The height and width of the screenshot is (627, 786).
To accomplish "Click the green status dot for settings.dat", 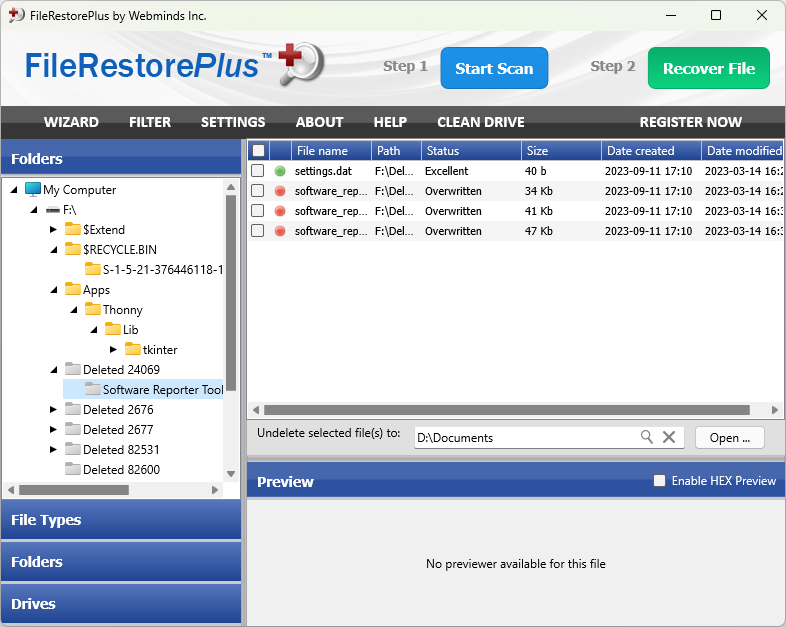I will (280, 171).
